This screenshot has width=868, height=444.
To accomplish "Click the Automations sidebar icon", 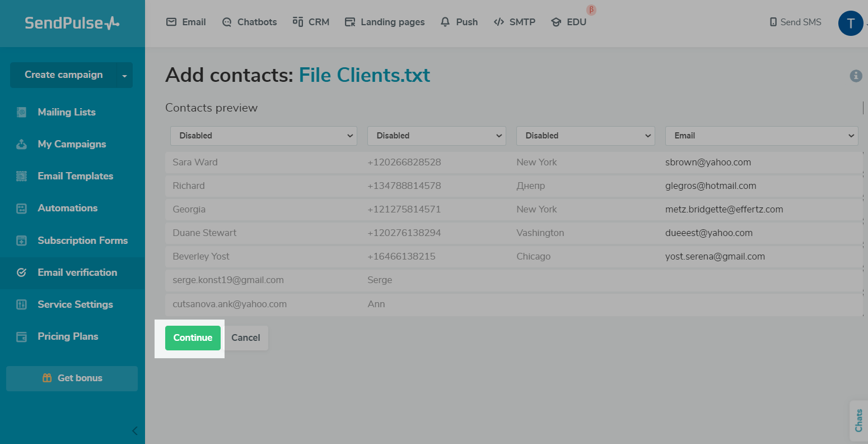I will [x=21, y=209].
